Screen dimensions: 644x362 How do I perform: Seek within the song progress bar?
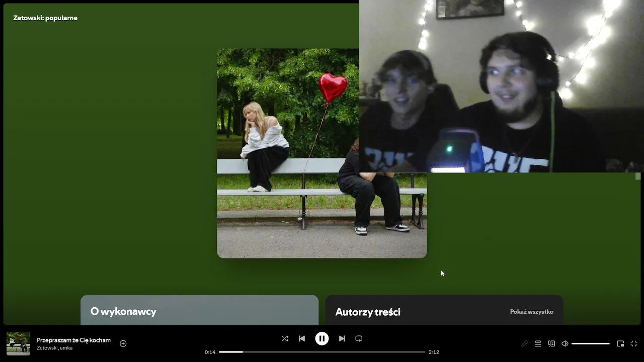click(322, 352)
